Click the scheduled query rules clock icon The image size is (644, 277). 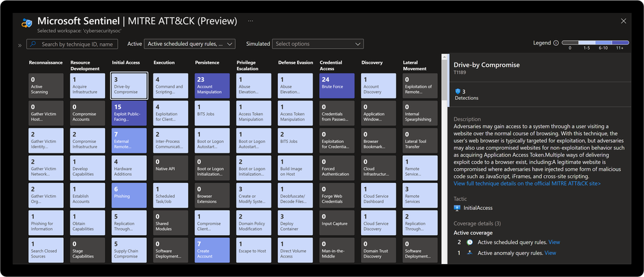point(469,242)
